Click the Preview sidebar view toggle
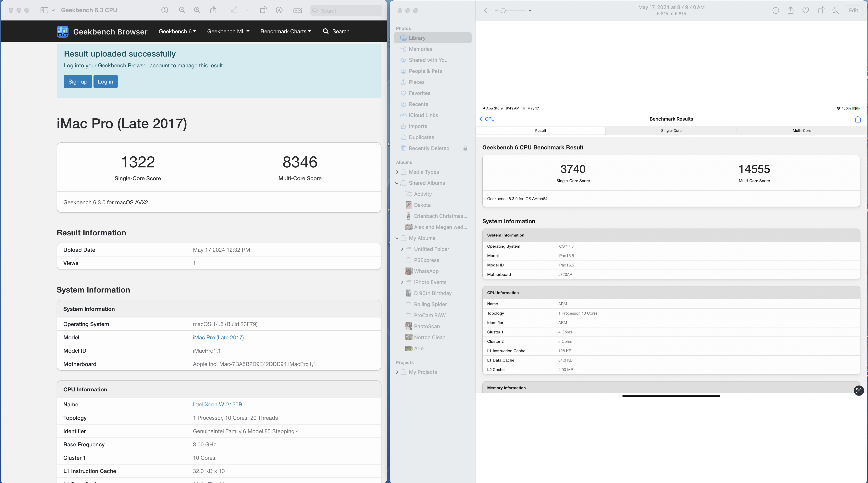868x483 pixels. click(44, 10)
